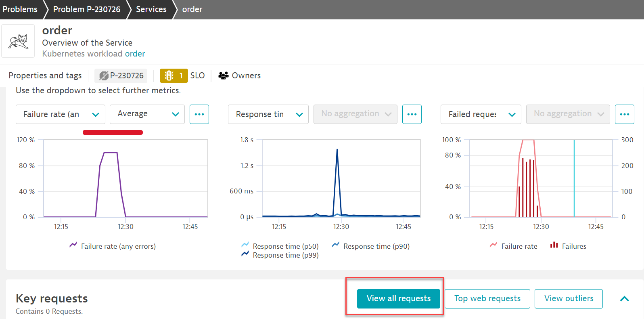Open the P-230726 problem tag
The height and width of the screenshot is (319, 644).
[121, 76]
